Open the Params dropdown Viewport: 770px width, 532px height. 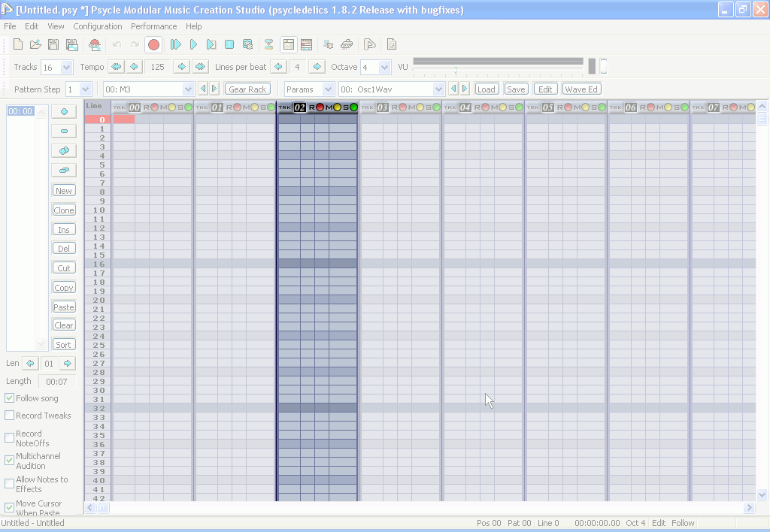[x=329, y=89]
